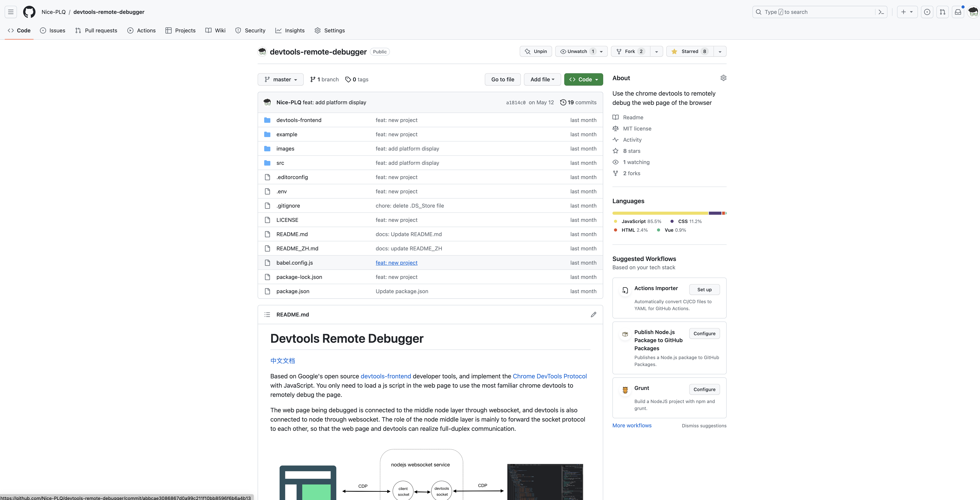
Task: Open the Settings tab
Action: coord(330,30)
